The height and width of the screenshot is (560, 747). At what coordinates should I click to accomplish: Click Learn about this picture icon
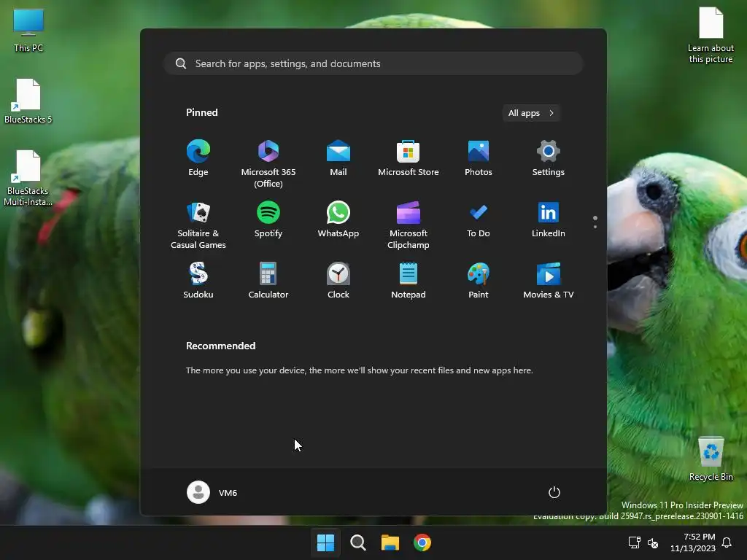(711, 35)
